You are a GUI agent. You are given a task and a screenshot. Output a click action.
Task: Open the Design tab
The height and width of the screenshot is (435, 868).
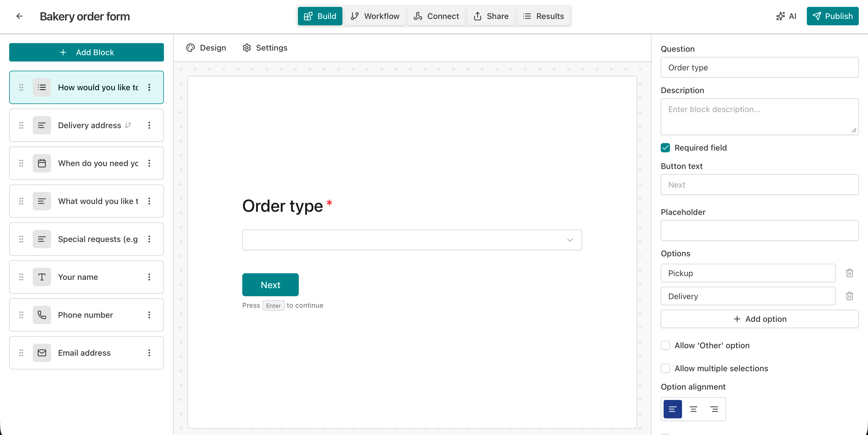pos(206,47)
